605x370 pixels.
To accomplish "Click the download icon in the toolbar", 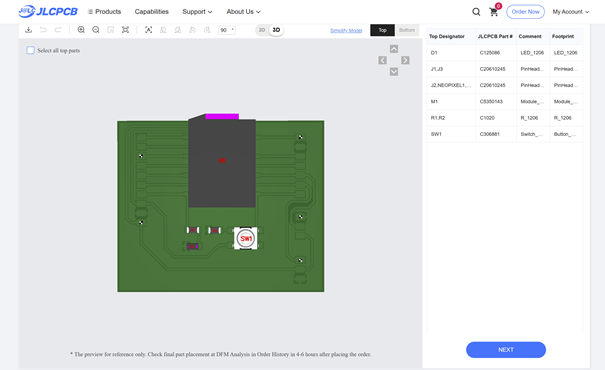I will click(x=29, y=30).
